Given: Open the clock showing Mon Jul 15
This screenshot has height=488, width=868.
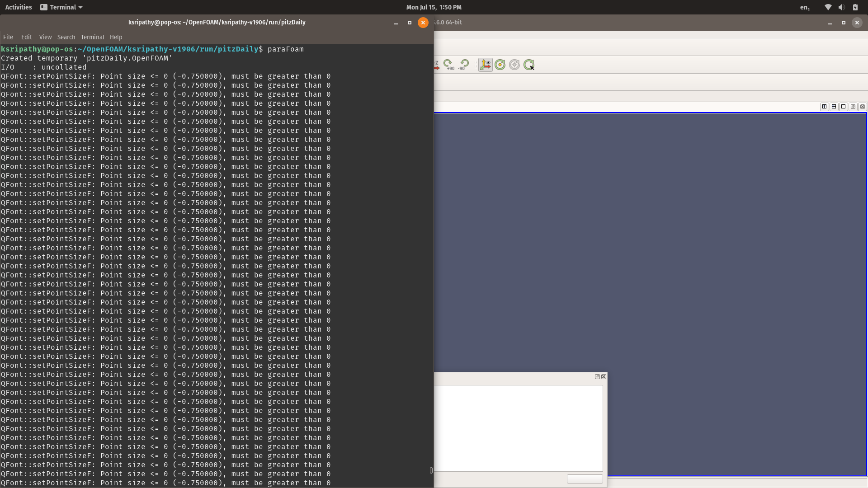Looking at the screenshot, I should click(434, 7).
